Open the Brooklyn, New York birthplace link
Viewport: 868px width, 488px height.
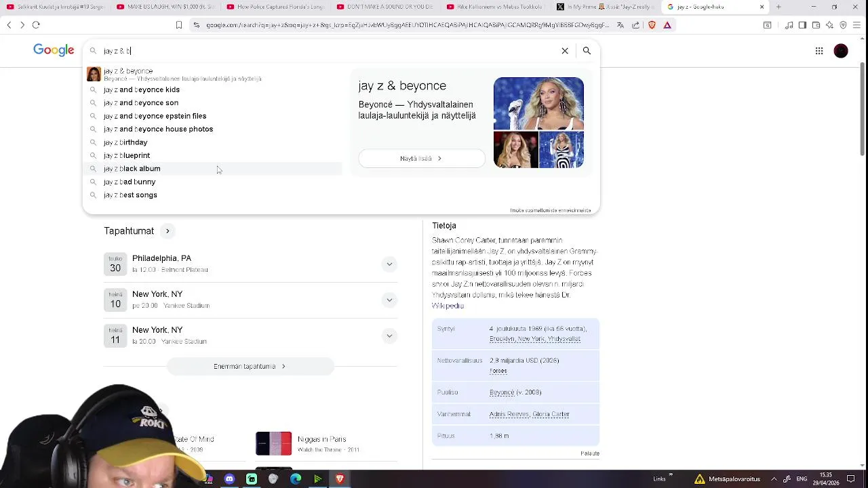535,339
